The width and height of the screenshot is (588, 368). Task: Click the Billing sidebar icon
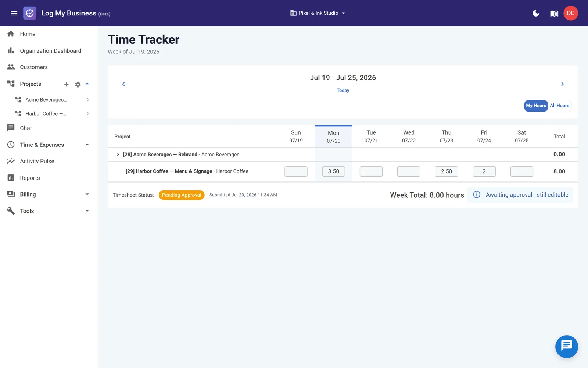pos(11,194)
